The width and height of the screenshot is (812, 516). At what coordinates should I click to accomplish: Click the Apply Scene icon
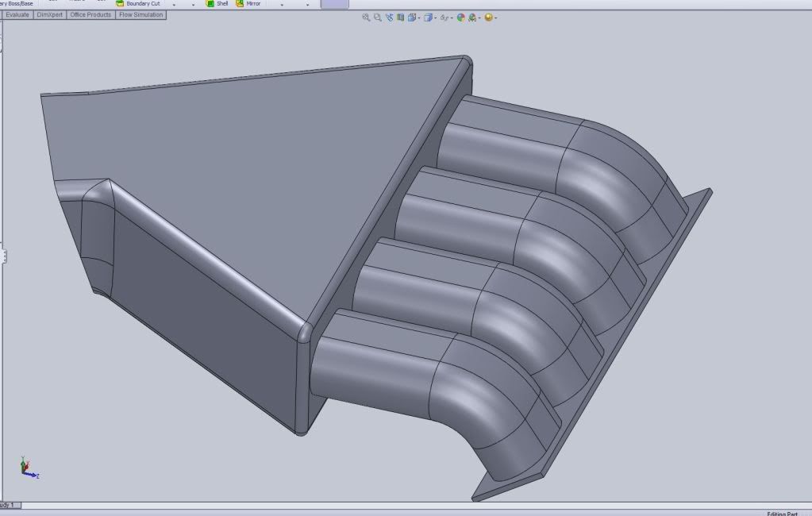[x=472, y=17]
